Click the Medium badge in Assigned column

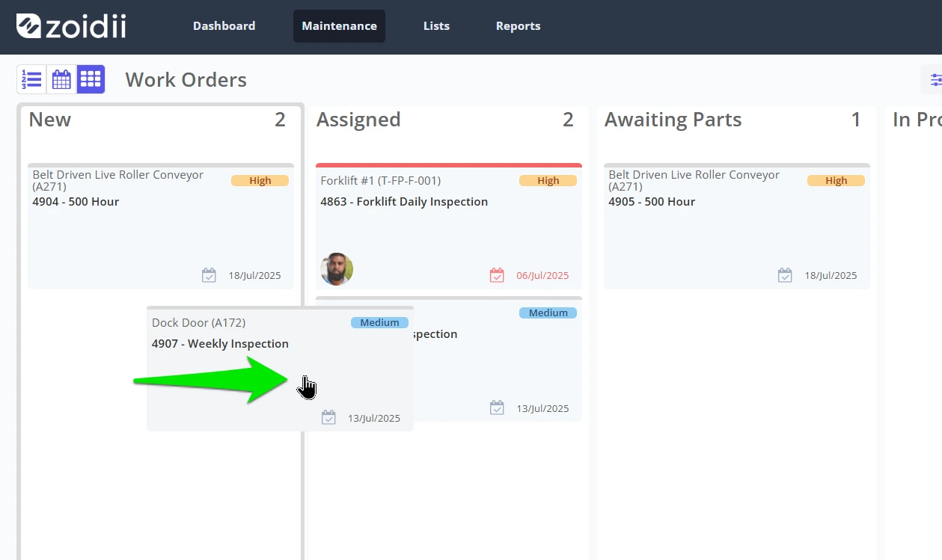[x=548, y=313]
